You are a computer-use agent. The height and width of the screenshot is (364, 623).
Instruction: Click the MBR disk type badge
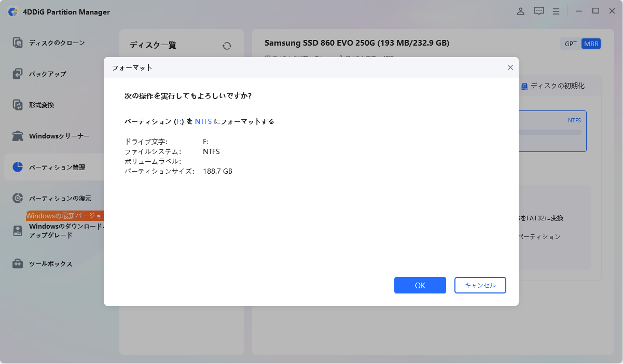591,44
